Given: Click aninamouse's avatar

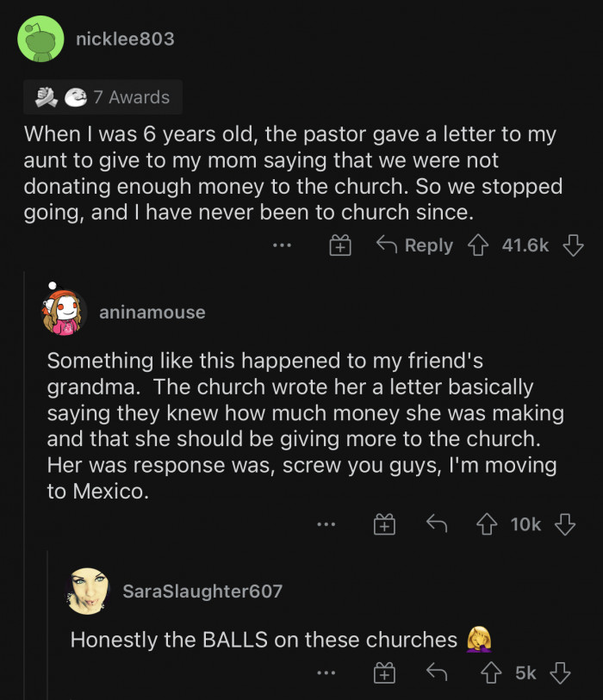Looking at the screenshot, I should (65, 312).
